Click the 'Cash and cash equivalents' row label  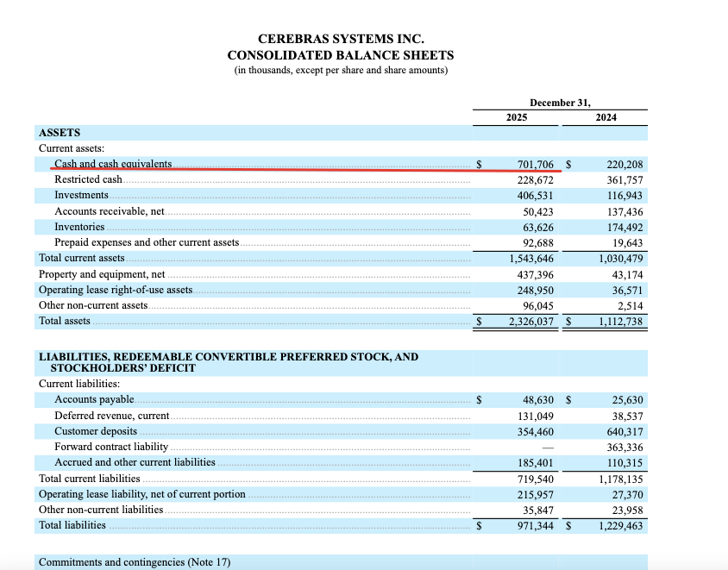tap(113, 164)
